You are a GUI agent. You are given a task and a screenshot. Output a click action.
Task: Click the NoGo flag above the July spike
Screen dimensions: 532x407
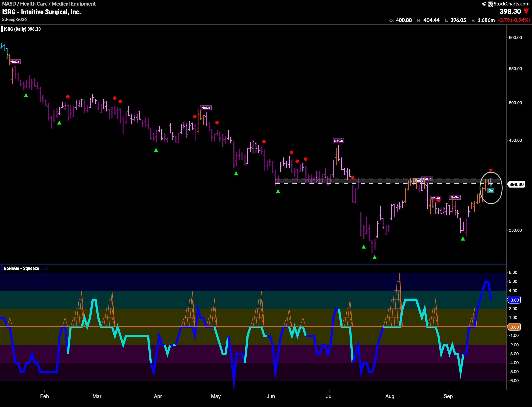(x=338, y=141)
